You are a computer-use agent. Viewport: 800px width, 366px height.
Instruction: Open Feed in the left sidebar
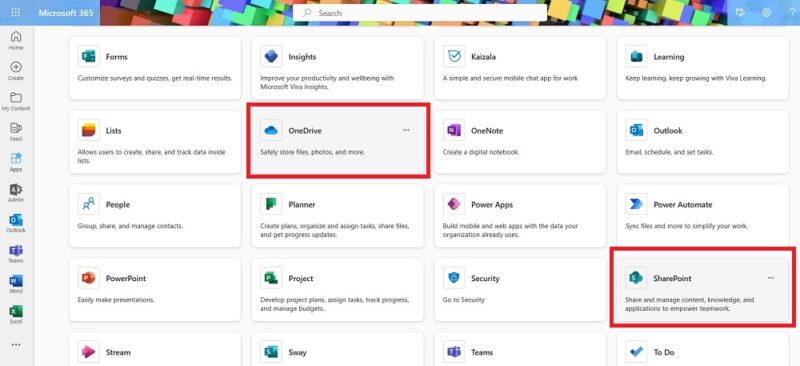point(16,132)
